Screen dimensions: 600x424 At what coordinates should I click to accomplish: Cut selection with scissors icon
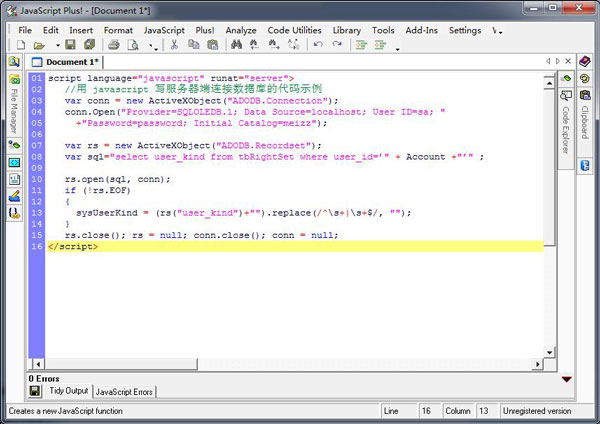(x=174, y=45)
